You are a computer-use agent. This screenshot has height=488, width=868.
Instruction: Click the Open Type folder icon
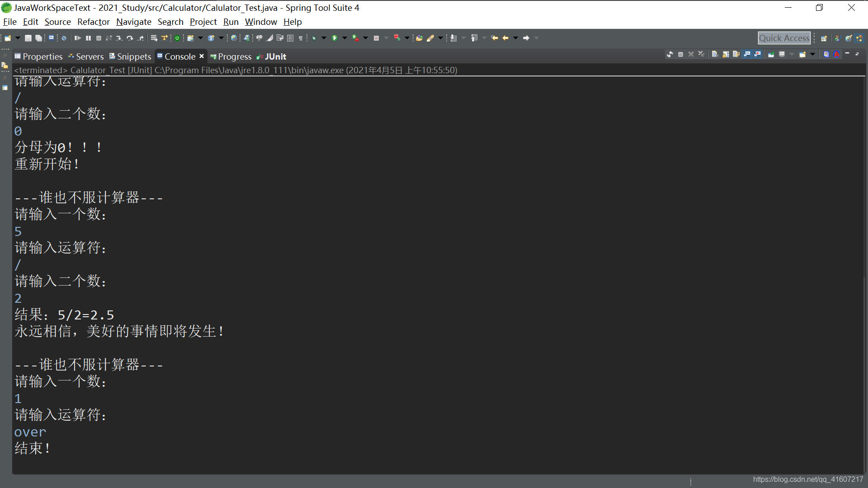[x=419, y=38]
